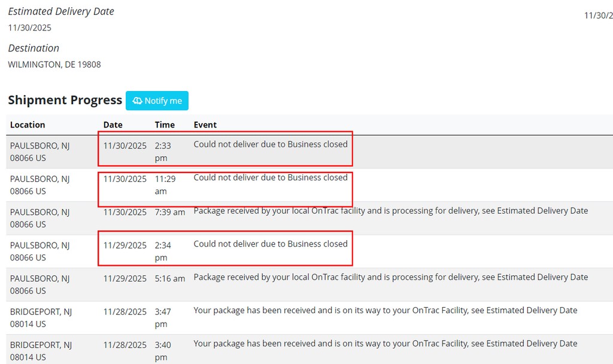The width and height of the screenshot is (613, 364).
Task: Click the 3:40 pm BRIDGEPORT event text
Action: pyautogui.click(x=385, y=344)
